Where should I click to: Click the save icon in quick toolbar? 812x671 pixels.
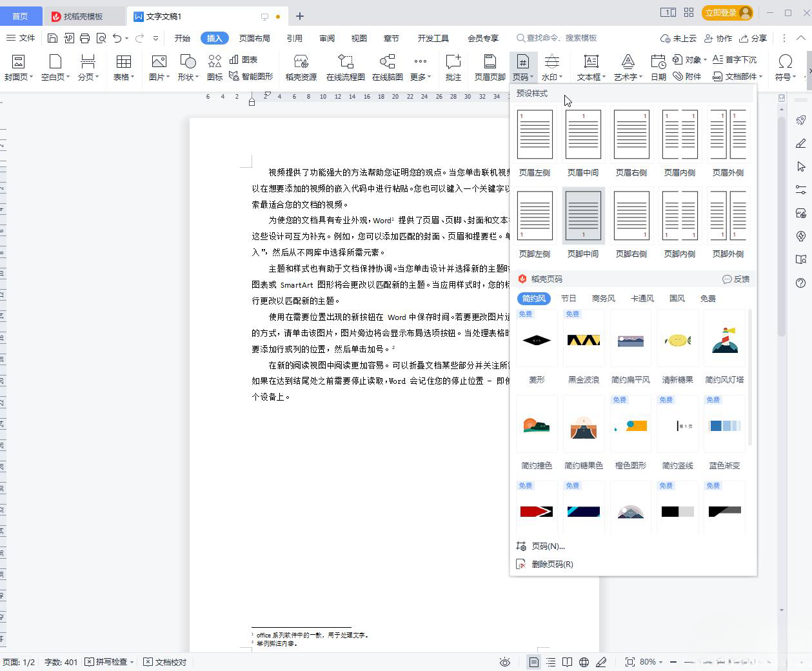tap(53, 38)
